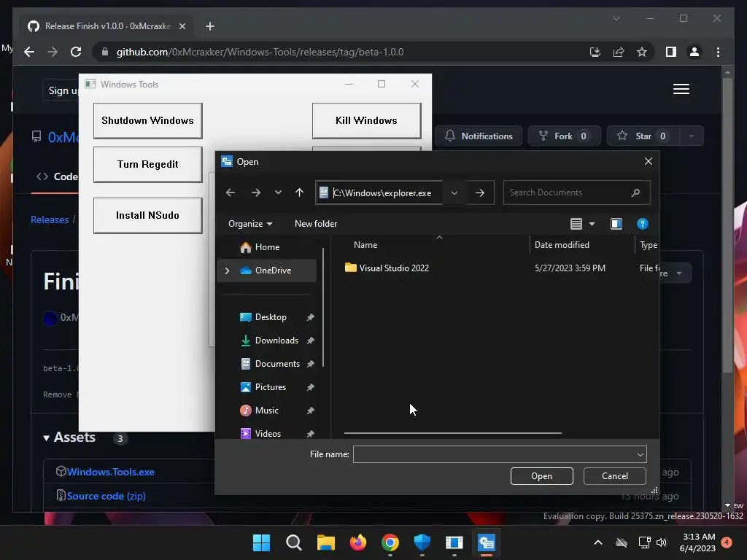Open Documents in navigation pane
The width and height of the screenshot is (747, 560).
(277, 364)
